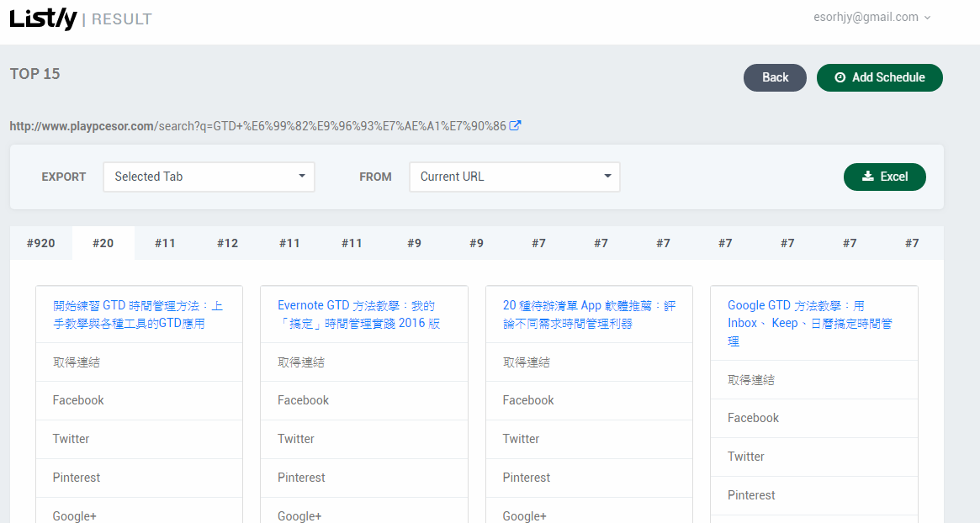Open the 開始練習 GTD 時間管理方法 article link
980x523 pixels.
[x=137, y=314]
